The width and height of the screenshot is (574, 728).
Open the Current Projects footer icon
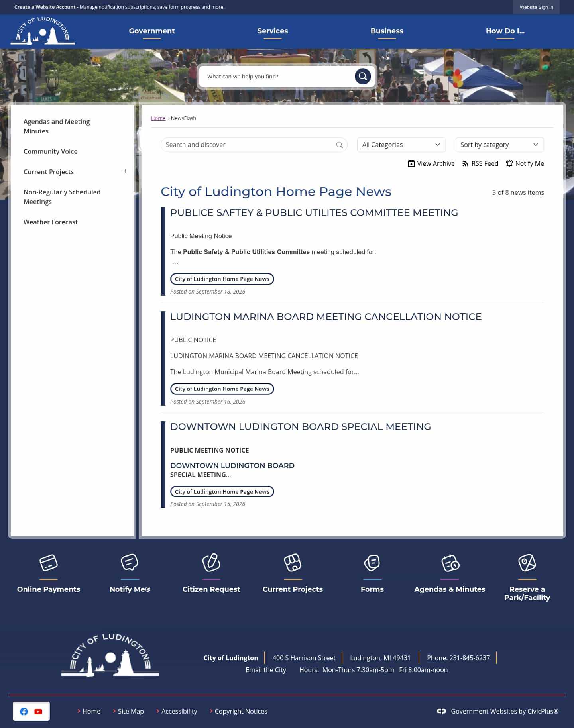pos(293,563)
